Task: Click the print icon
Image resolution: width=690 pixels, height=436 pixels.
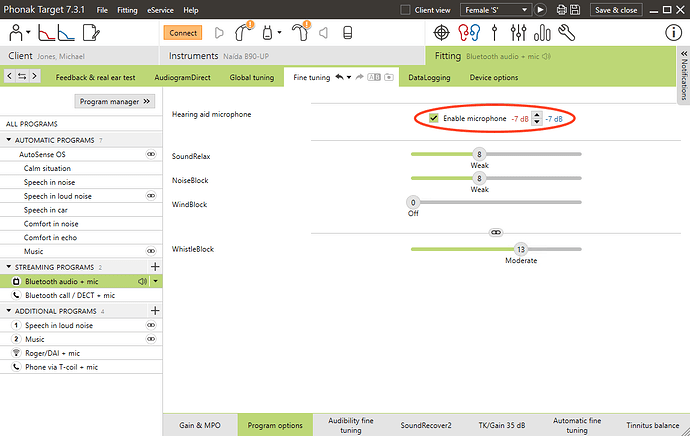Action: 562,10
